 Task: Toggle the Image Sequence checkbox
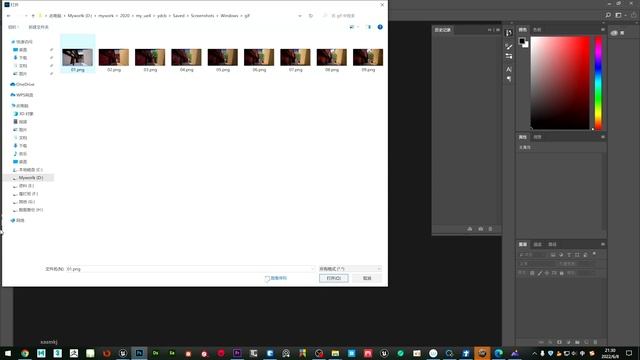pyautogui.click(x=267, y=278)
